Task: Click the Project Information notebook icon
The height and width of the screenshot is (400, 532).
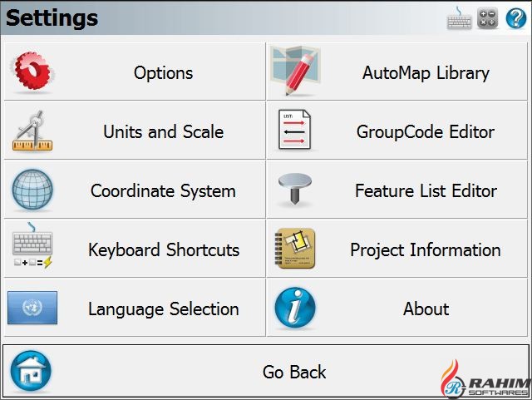Action: [294, 249]
